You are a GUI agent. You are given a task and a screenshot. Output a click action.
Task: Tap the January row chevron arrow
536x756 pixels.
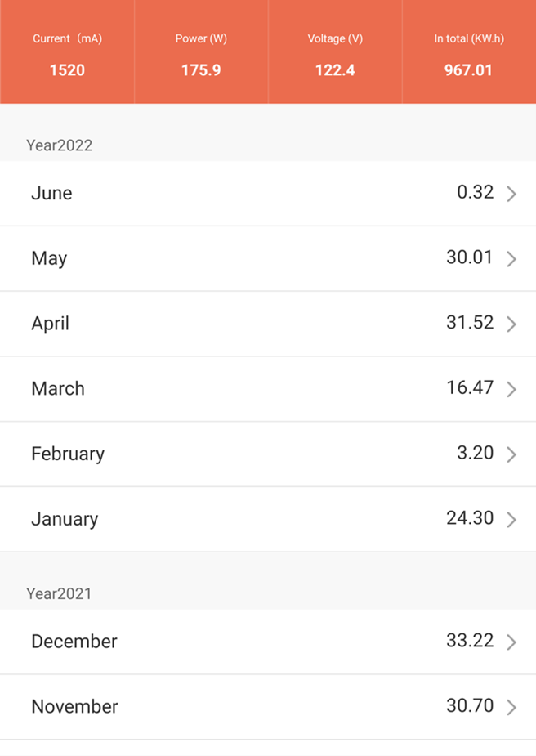point(511,519)
